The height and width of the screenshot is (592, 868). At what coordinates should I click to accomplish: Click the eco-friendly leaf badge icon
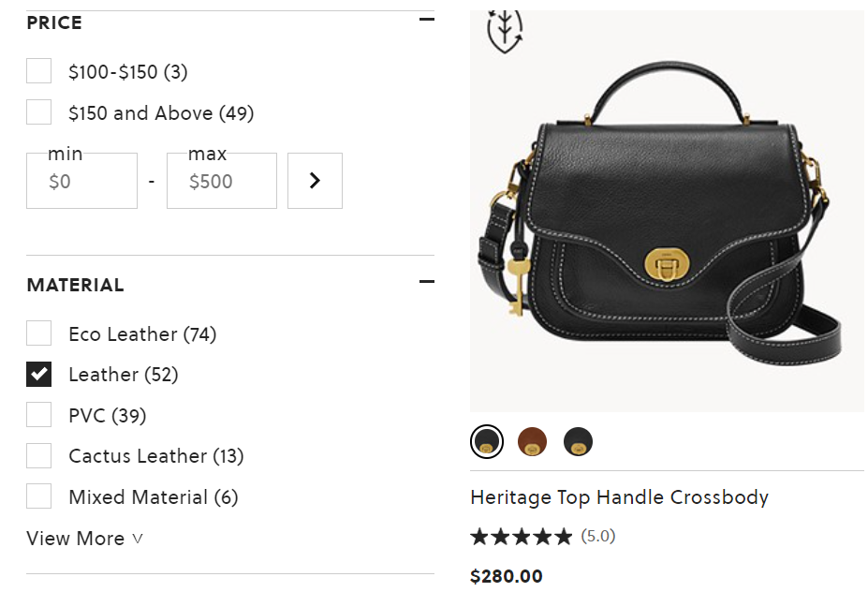pos(505,29)
